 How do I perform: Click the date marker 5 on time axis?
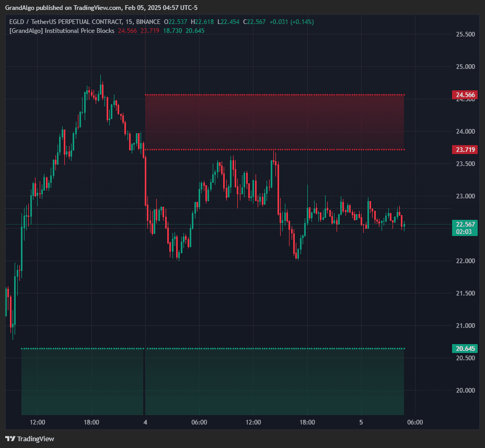pos(361,422)
